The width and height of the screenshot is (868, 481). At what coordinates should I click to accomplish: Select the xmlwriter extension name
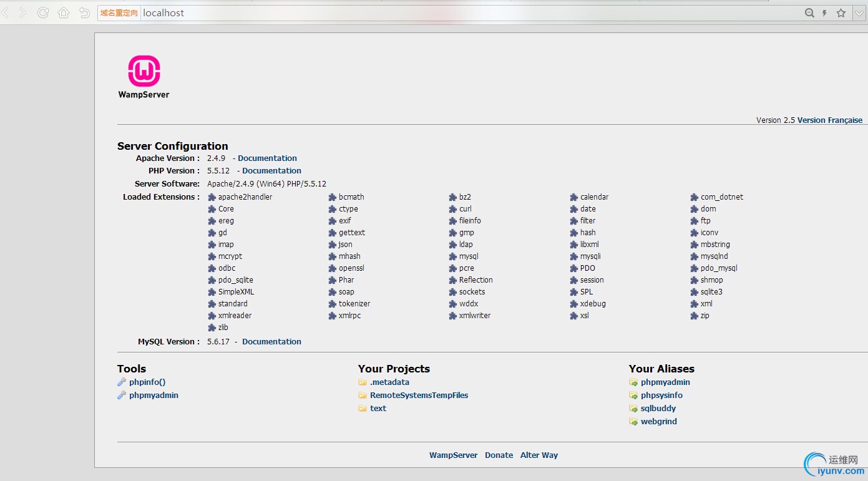475,316
